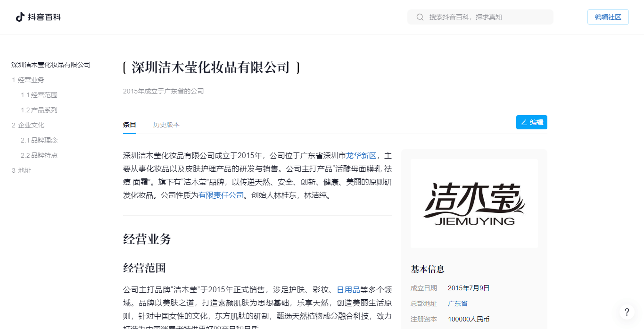Open the 龙华新区 hyperlink
644x329 pixels.
pyautogui.click(x=361, y=155)
